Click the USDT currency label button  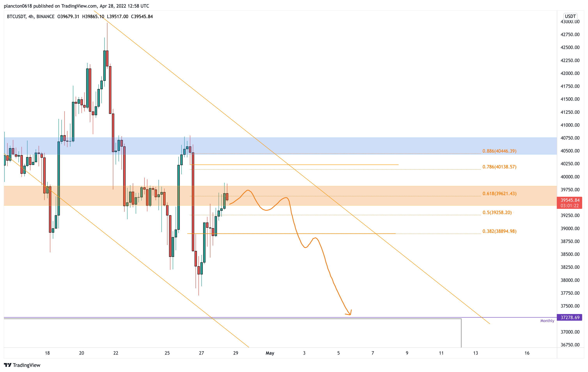point(570,16)
